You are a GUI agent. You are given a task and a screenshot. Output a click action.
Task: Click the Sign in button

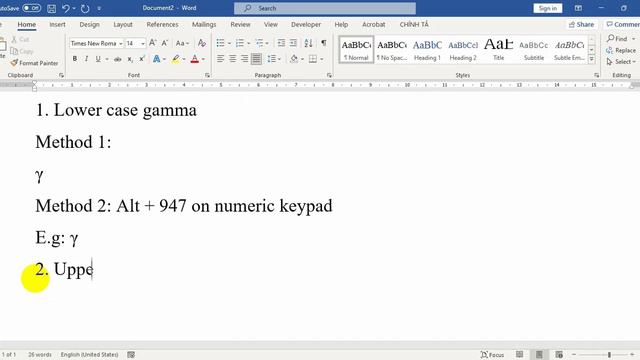548,8
